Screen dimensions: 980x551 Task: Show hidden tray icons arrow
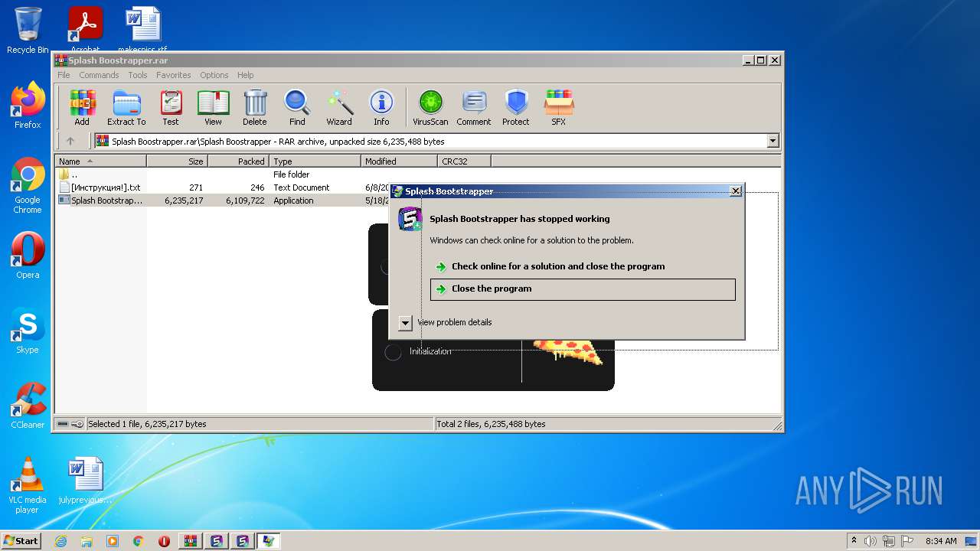coord(854,541)
